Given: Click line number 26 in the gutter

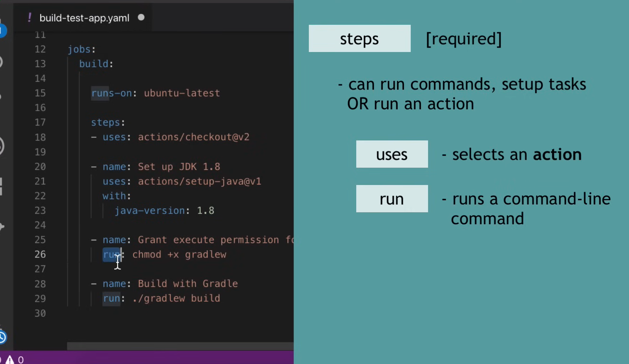Looking at the screenshot, I should (40, 254).
